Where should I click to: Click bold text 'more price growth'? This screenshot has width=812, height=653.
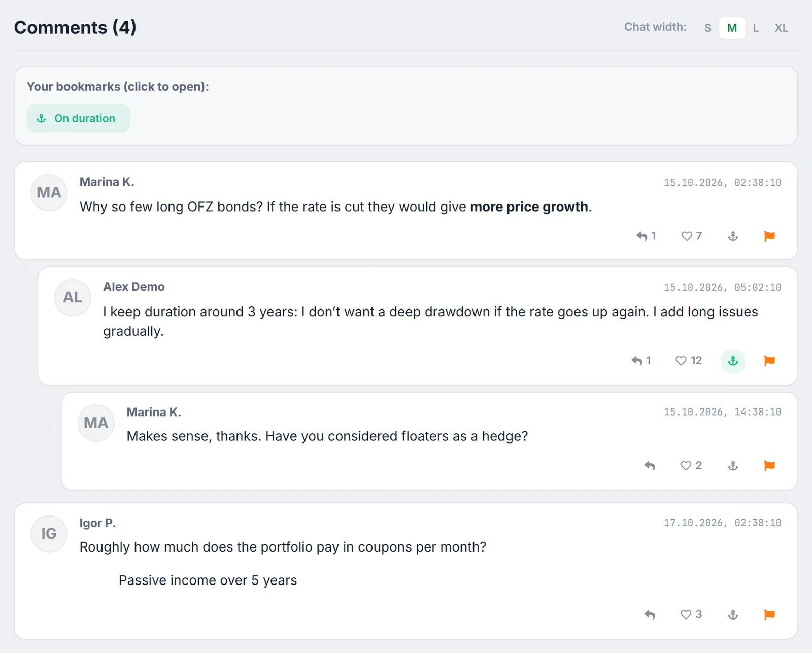[529, 207]
